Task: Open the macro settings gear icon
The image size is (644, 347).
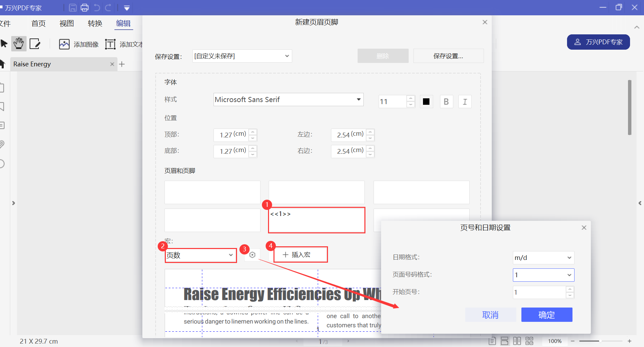Action: [x=252, y=254]
